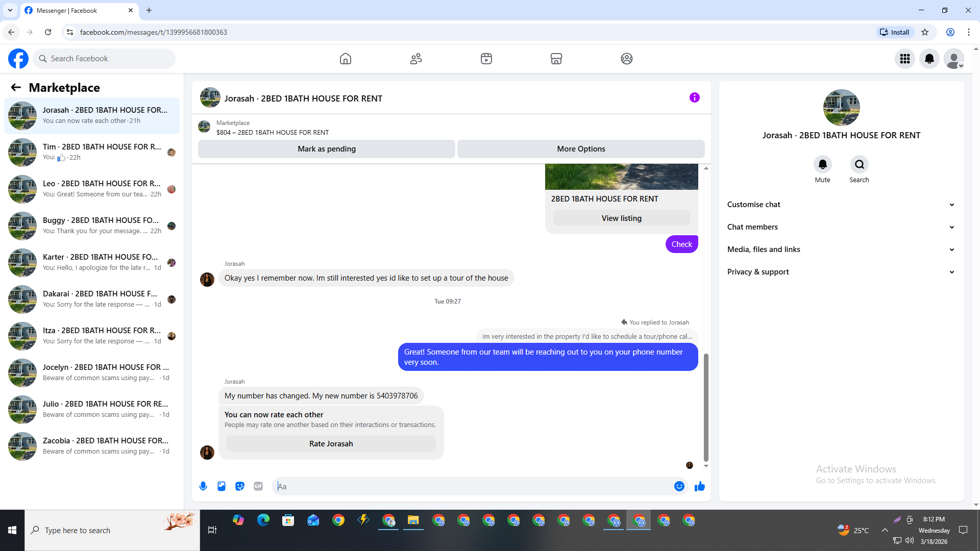Open Facebook menu grid icon

tap(904, 59)
